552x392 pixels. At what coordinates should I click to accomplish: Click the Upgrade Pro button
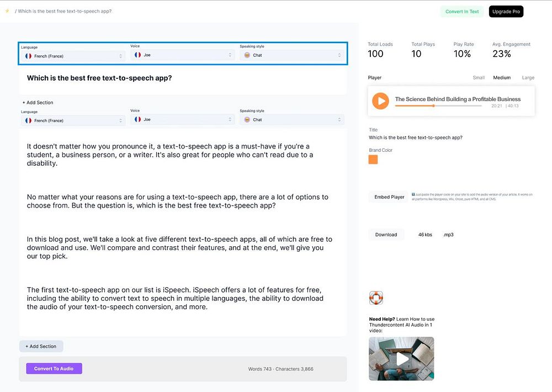(x=506, y=12)
